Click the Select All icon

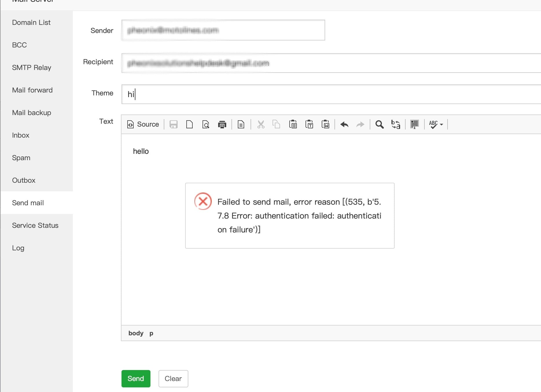click(414, 124)
